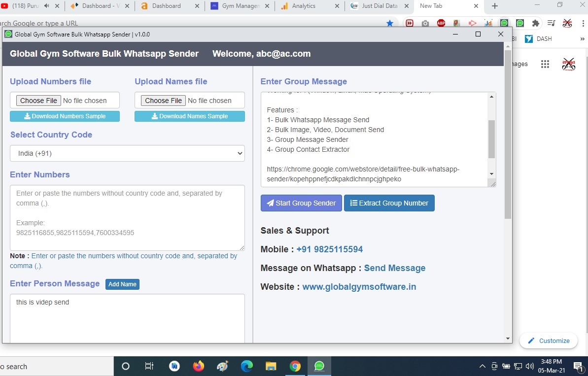The image size is (588, 376).
Task: Select a country from India (+91) combo box
Action: [127, 153]
